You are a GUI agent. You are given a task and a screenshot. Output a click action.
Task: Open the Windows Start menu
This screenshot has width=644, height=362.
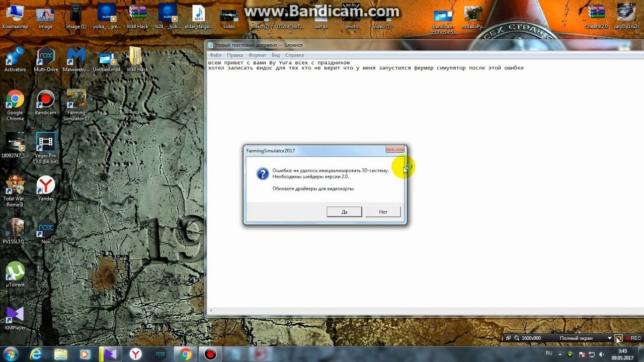pos(11,354)
